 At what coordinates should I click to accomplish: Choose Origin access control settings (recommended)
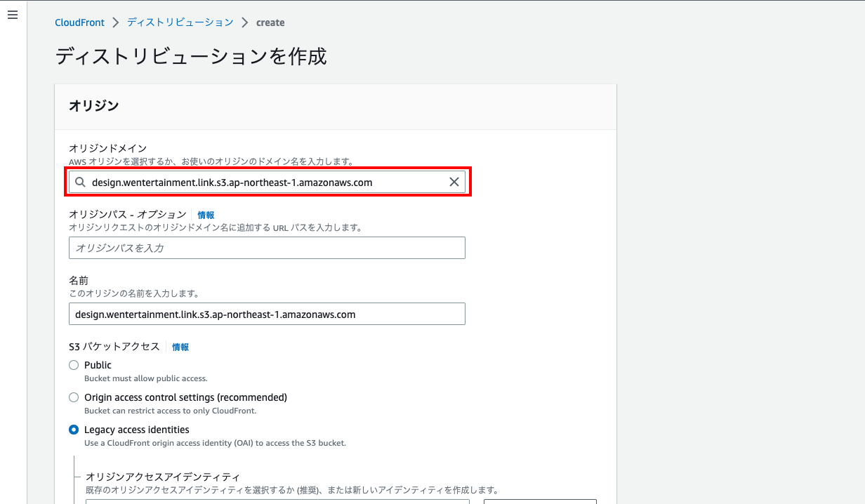[74, 397]
